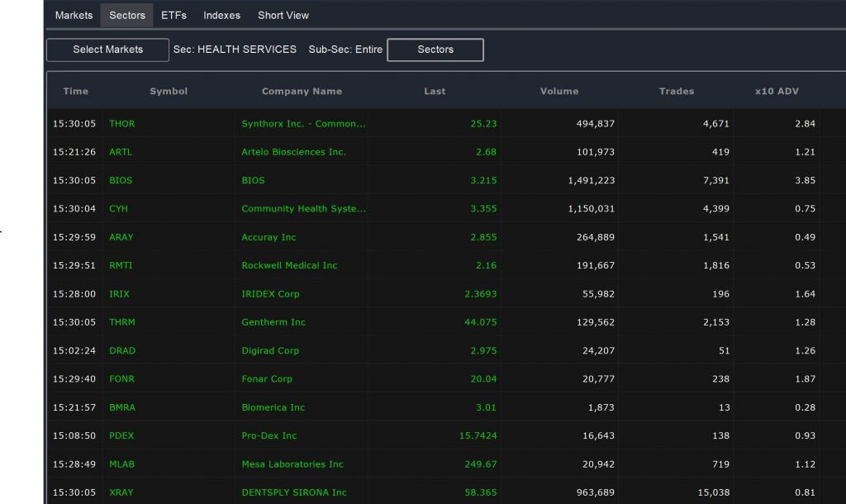Sort by Symbol column header

169,91
